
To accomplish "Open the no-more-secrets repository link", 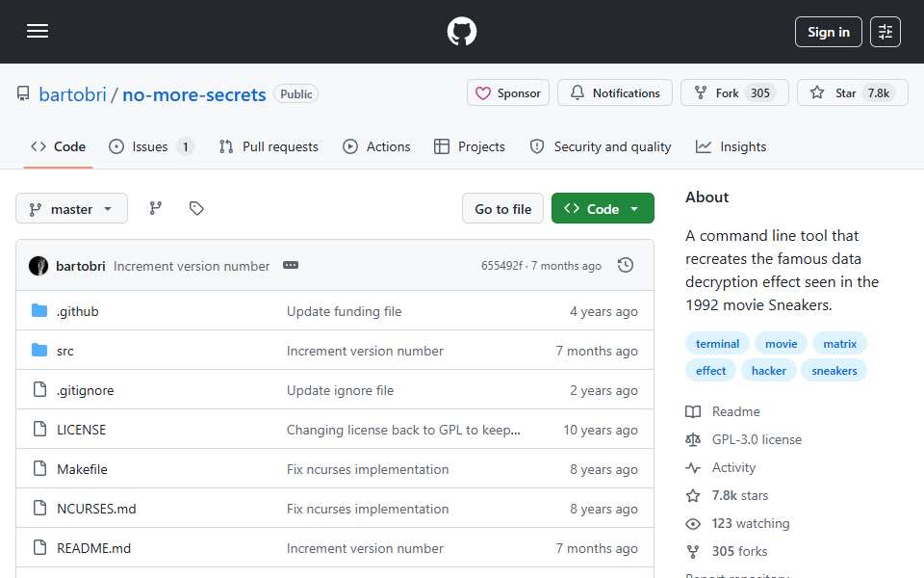I will pyautogui.click(x=193, y=94).
